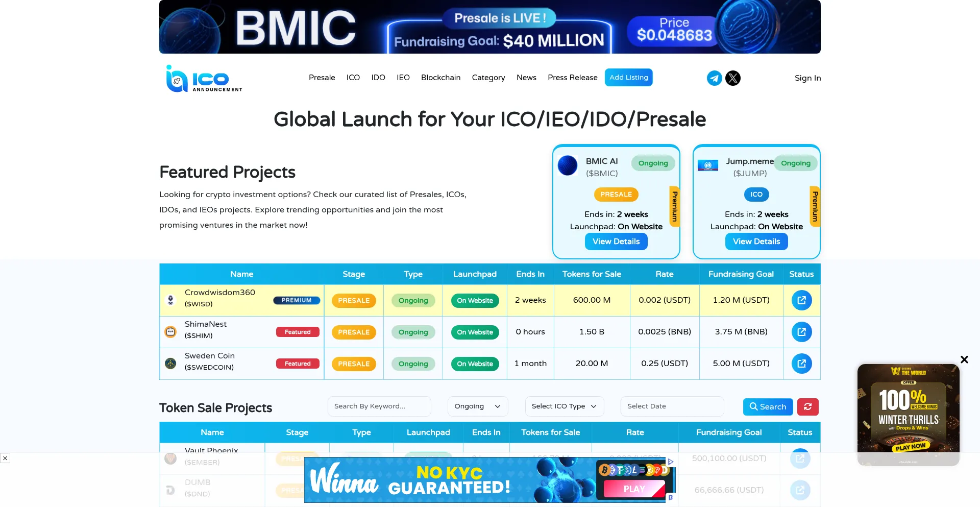Screen dimensions: 980x507
Task: Open the ICO menu item
Action: click(353, 78)
